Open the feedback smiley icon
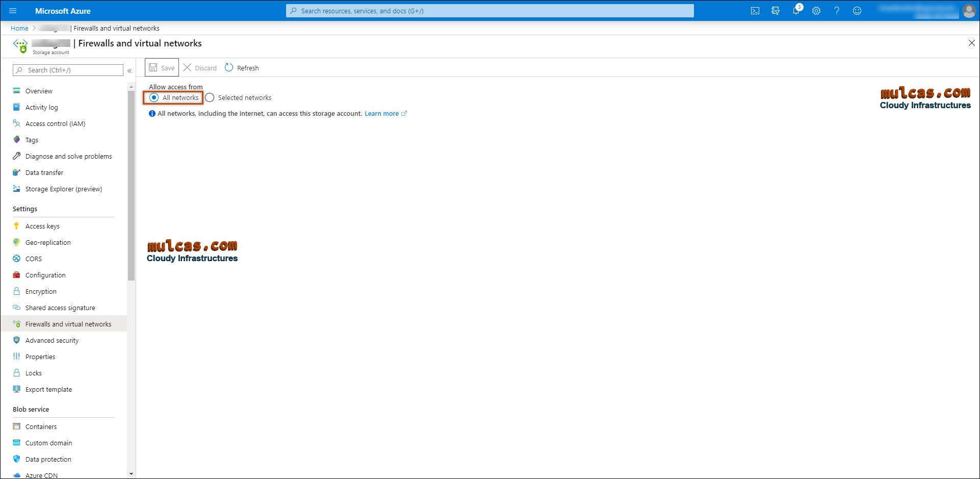Screen dimensions: 980x479 click(x=857, y=11)
